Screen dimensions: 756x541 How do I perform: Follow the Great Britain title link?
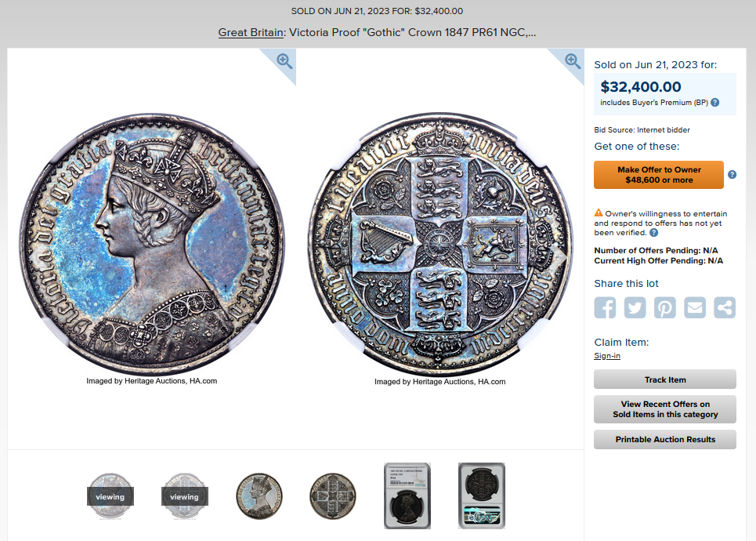pos(251,32)
